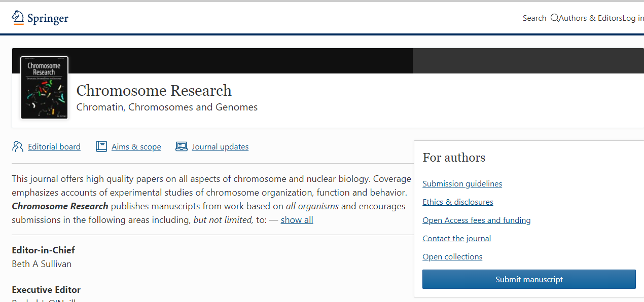Open Authors & Editors menu
644x302 pixels.
click(590, 18)
